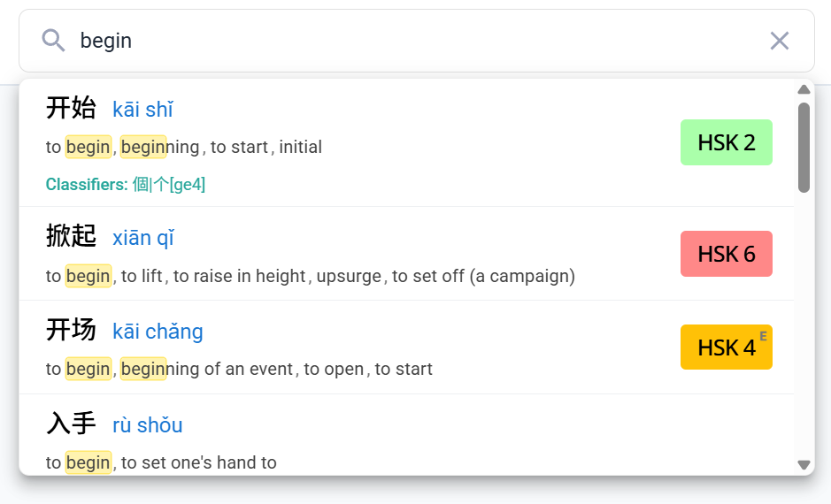Choose the 入手 rù shǒu entry
The image size is (831, 504).
coord(406,435)
